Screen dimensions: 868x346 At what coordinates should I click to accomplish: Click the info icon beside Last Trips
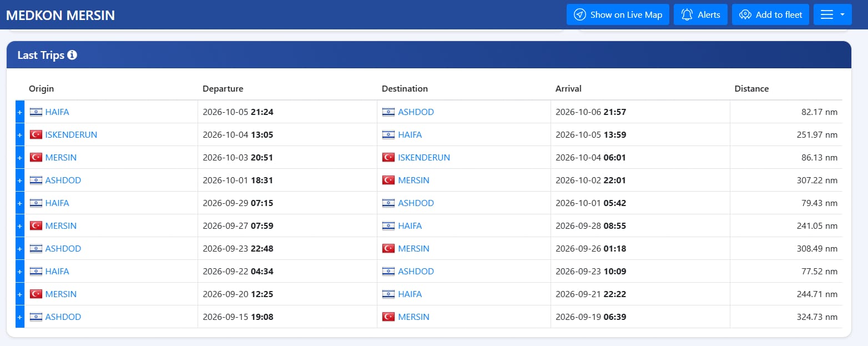coord(72,55)
